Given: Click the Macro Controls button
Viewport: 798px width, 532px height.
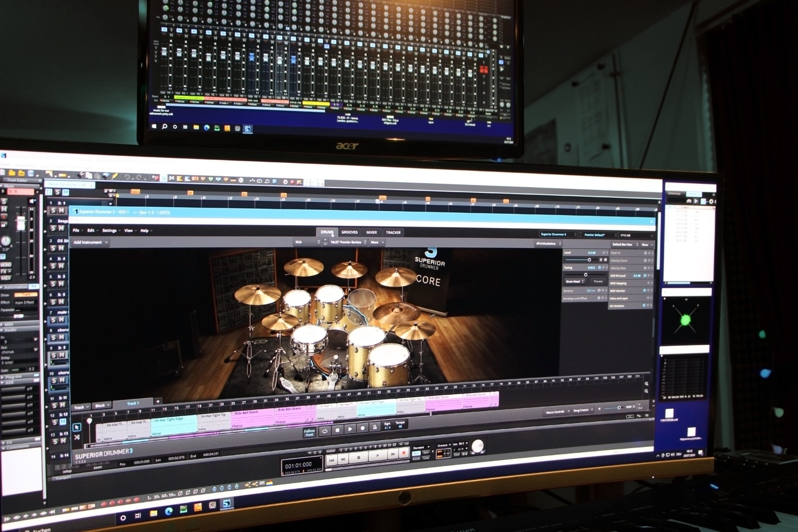Looking at the screenshot, I should point(556,411).
